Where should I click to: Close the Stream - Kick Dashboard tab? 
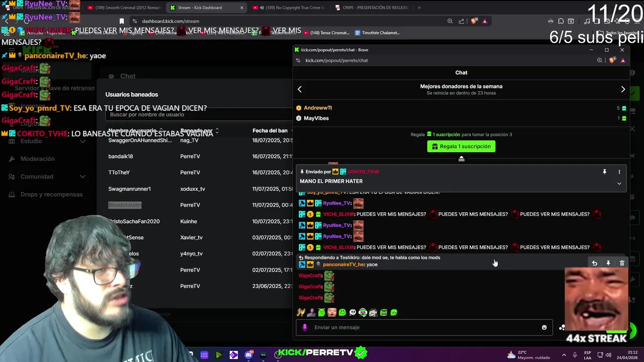[x=242, y=8]
